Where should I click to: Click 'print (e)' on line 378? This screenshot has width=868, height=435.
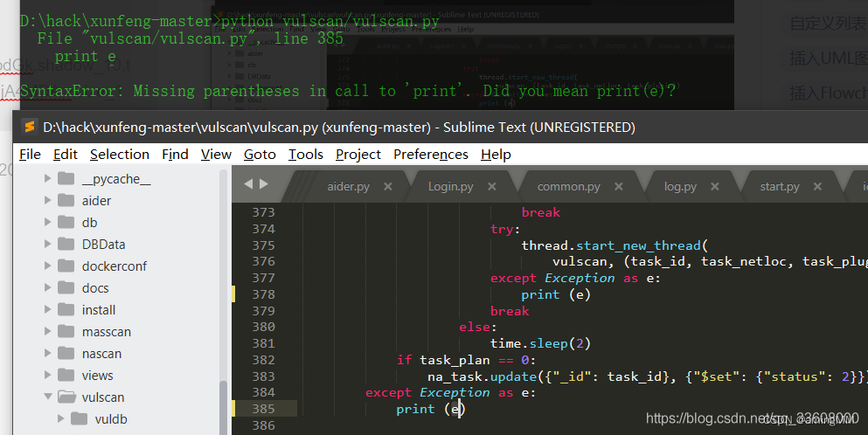point(556,294)
